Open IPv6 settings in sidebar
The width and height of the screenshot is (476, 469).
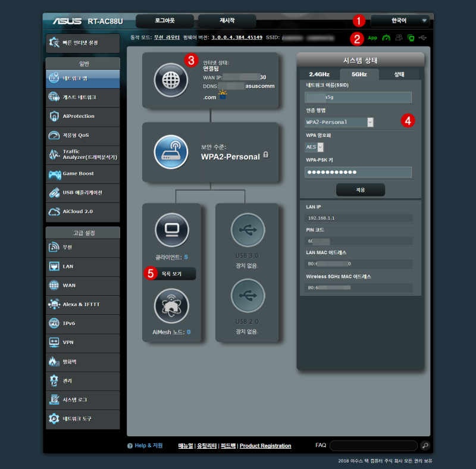click(83, 324)
